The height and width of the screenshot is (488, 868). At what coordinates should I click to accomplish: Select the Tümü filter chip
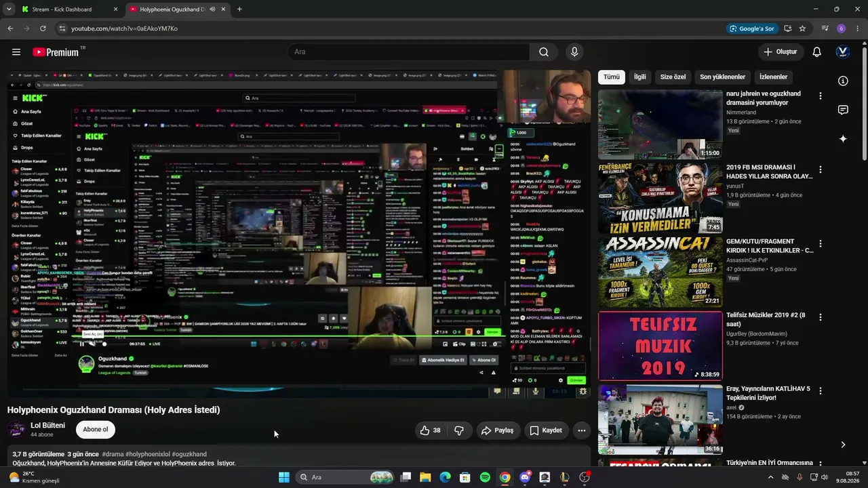coord(612,77)
